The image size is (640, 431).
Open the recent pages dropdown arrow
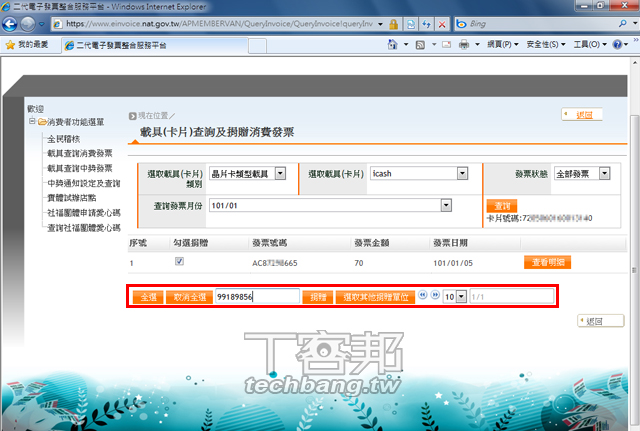coord(42,24)
